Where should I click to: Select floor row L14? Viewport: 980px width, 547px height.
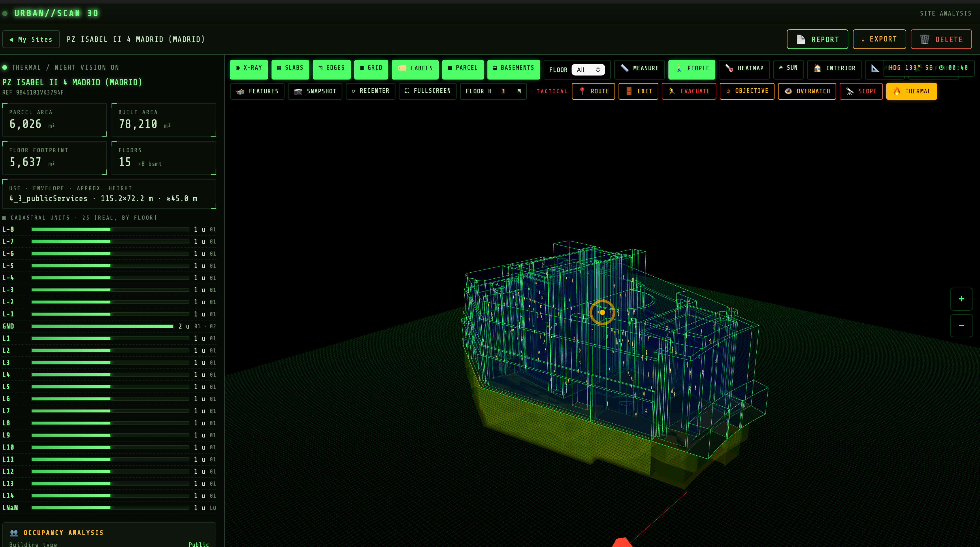[109, 496]
